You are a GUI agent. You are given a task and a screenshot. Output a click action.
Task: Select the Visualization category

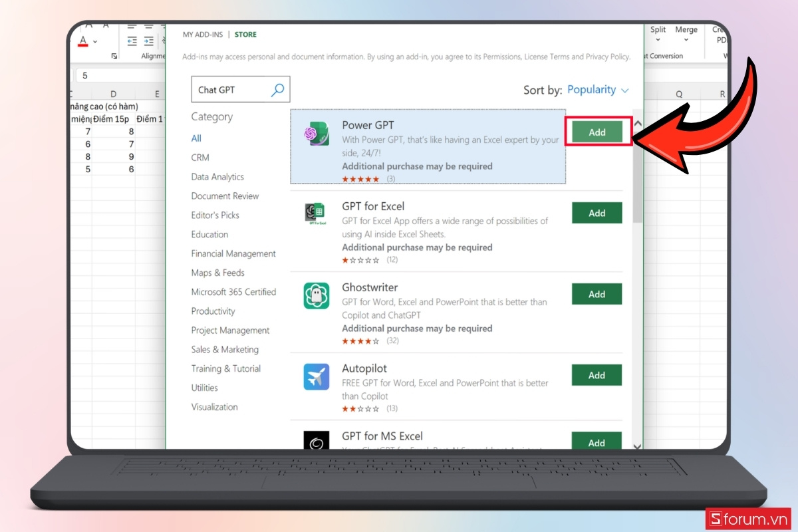(x=214, y=407)
